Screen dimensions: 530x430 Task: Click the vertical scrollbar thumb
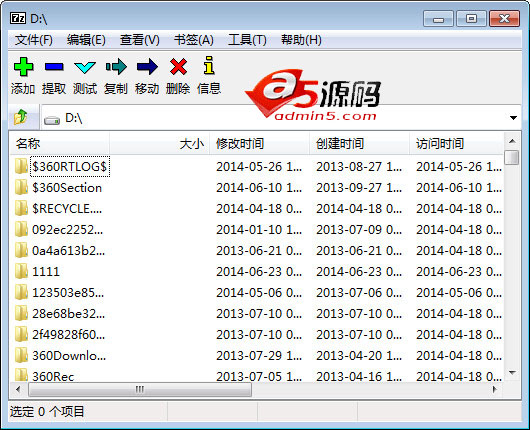(512, 158)
